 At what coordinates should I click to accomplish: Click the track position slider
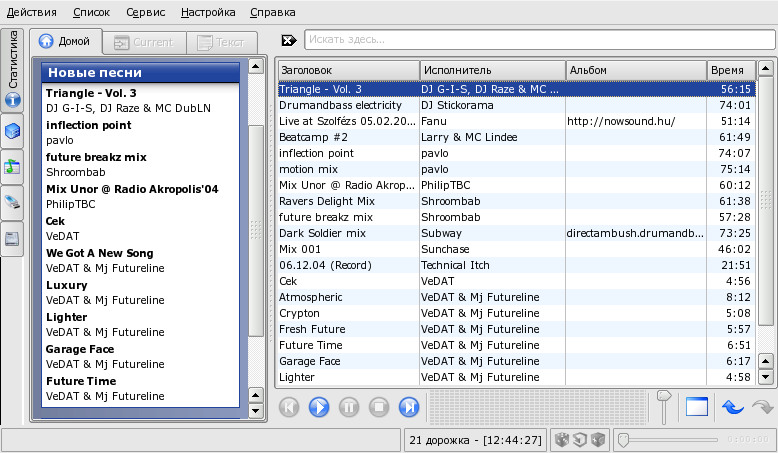tap(668, 440)
